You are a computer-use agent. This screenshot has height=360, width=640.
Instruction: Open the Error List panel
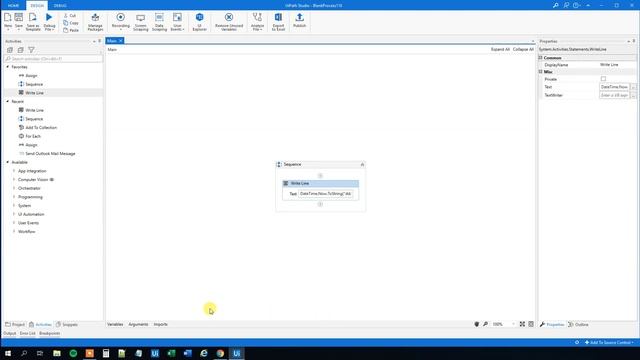point(27,333)
